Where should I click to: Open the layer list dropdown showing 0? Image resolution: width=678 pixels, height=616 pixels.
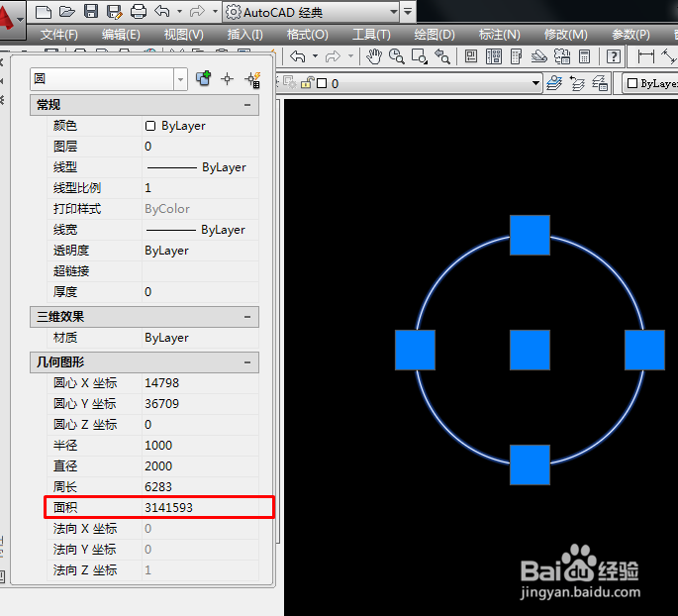(x=535, y=83)
